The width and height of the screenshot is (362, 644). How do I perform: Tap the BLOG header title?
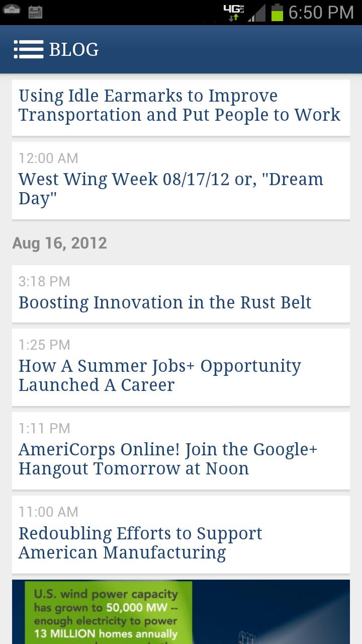click(74, 49)
